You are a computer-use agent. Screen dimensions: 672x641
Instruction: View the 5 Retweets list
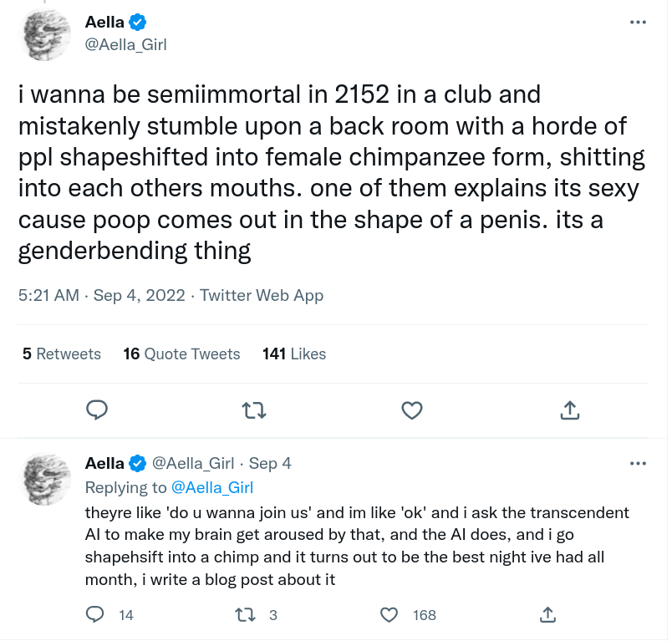pyautogui.click(x=62, y=354)
